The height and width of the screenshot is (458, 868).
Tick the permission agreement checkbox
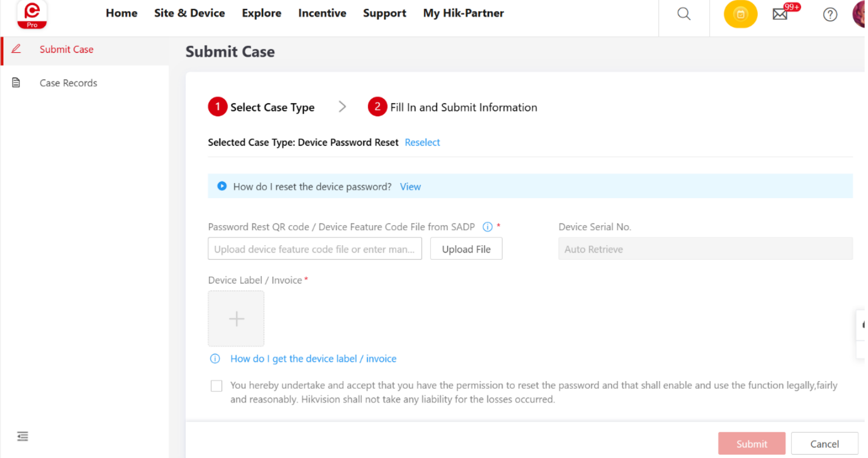pyautogui.click(x=216, y=386)
